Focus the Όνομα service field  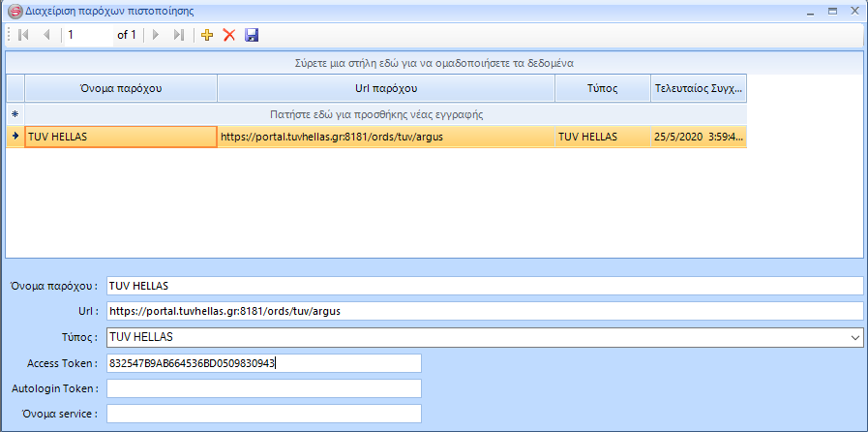pos(264,414)
